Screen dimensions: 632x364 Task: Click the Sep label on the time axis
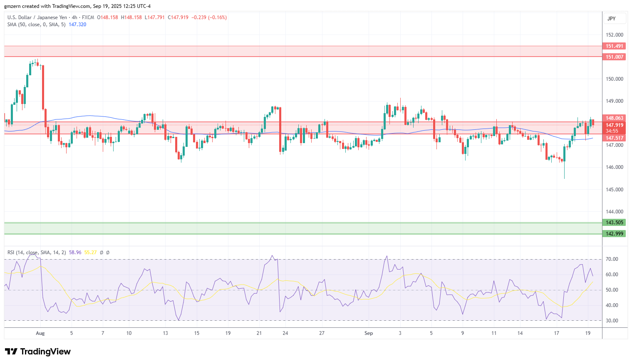point(368,333)
